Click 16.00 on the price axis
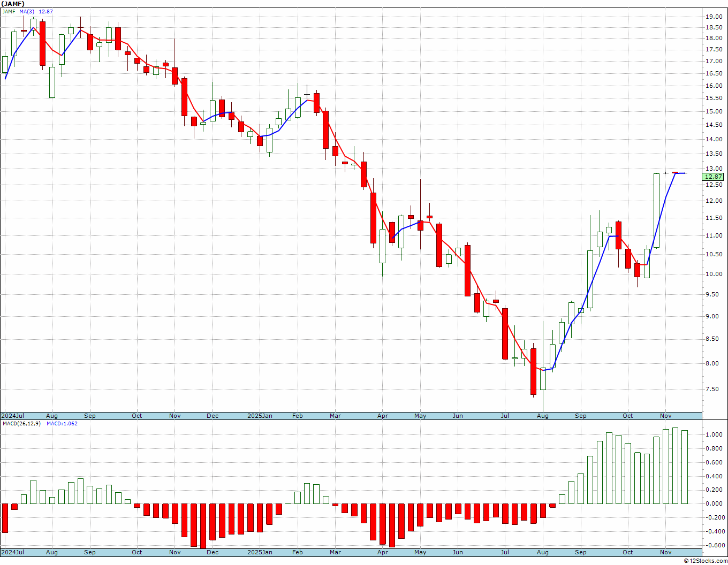The image size is (728, 565). [x=713, y=86]
